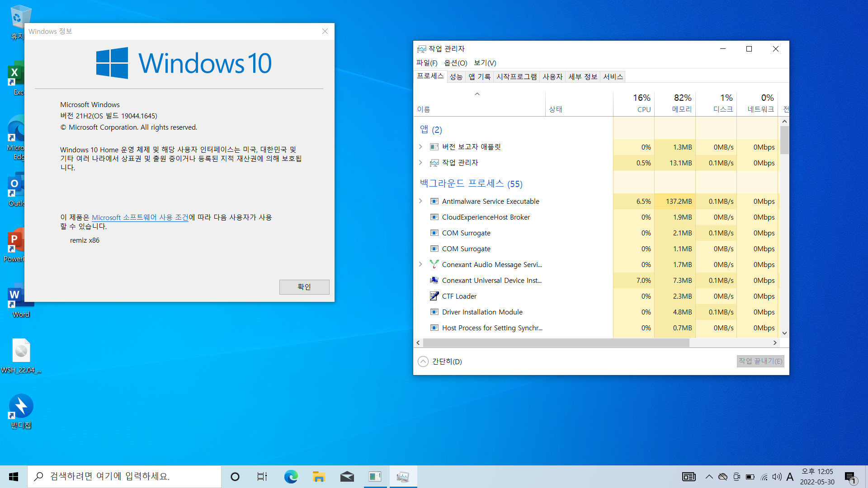Open the Mail app from taskbar

coord(347,476)
